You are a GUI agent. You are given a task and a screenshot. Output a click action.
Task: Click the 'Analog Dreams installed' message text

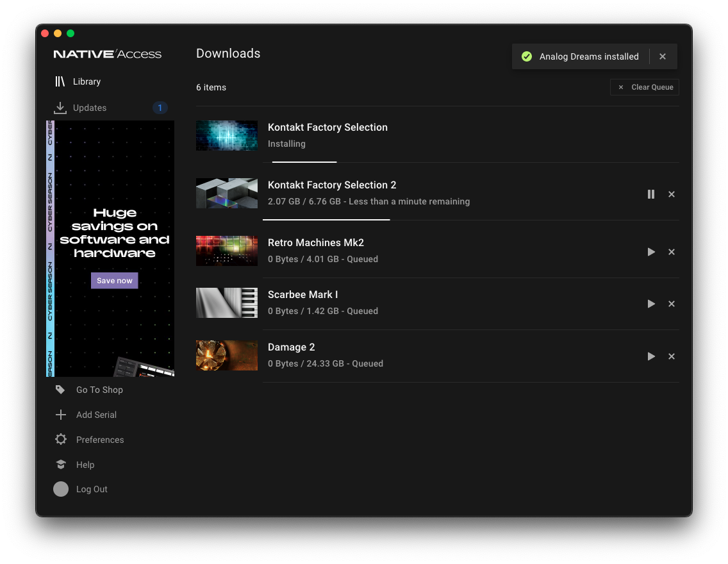(x=589, y=56)
